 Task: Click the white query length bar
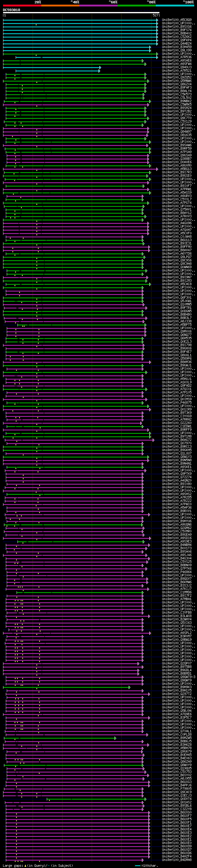tap(81, 13)
